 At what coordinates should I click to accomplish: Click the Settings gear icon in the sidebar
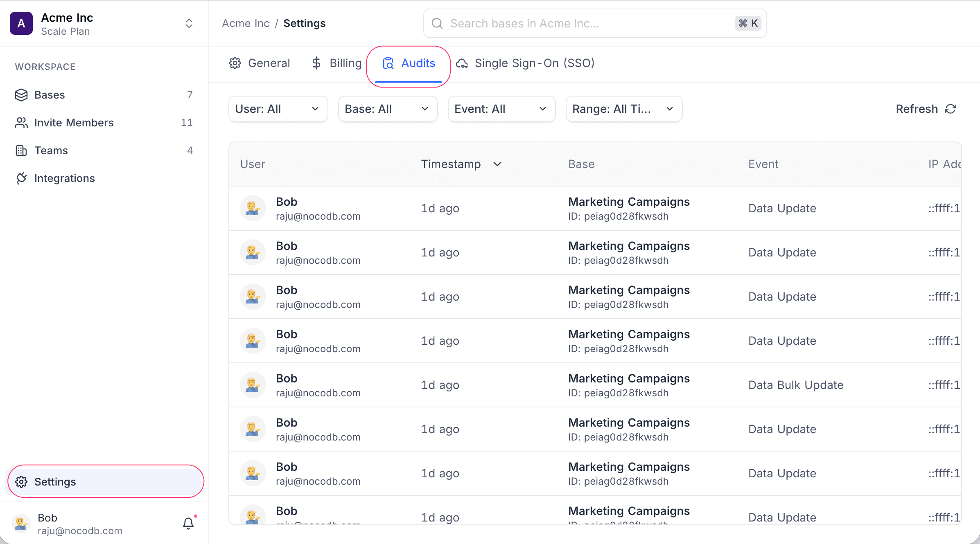coord(21,482)
